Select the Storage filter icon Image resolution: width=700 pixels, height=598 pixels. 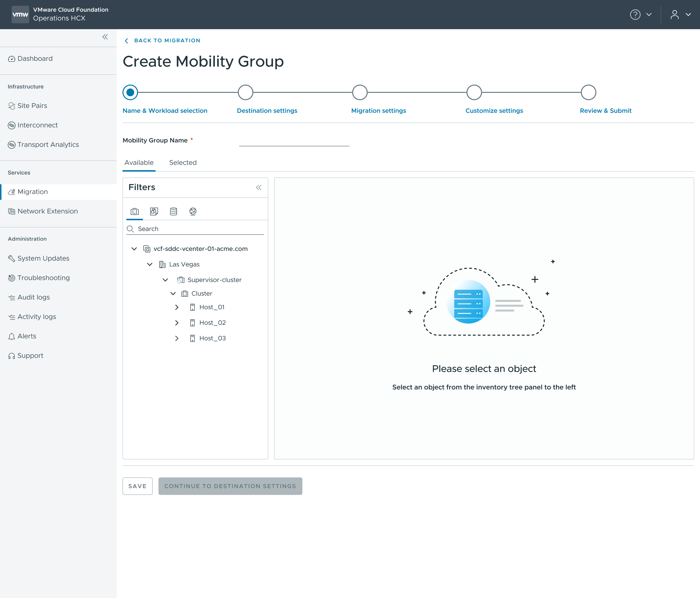173,211
